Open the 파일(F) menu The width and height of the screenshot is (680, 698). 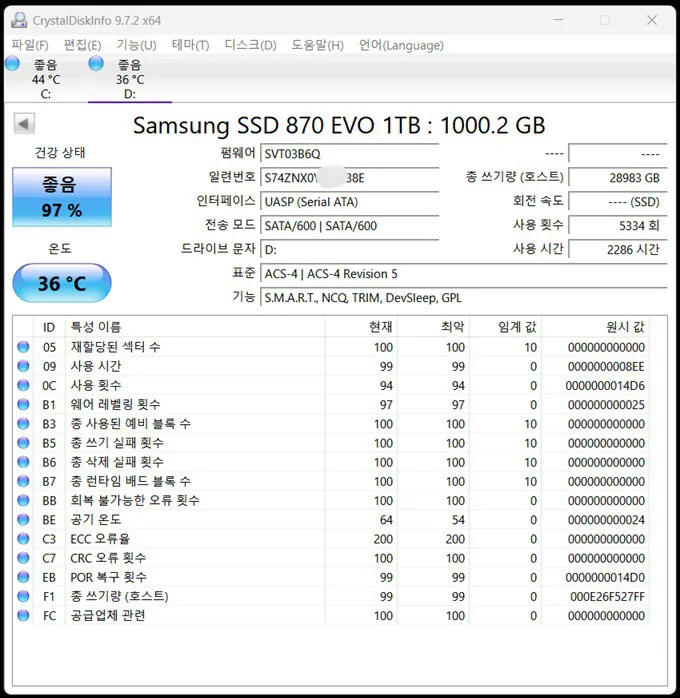(30, 45)
